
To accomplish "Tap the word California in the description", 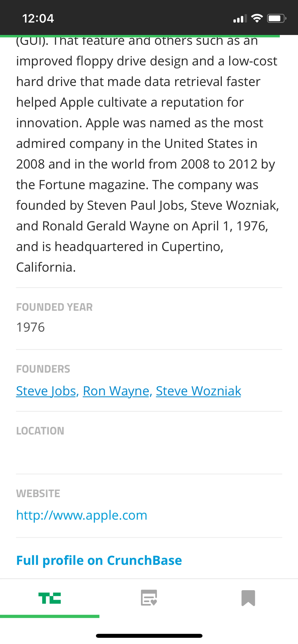I will (46, 267).
